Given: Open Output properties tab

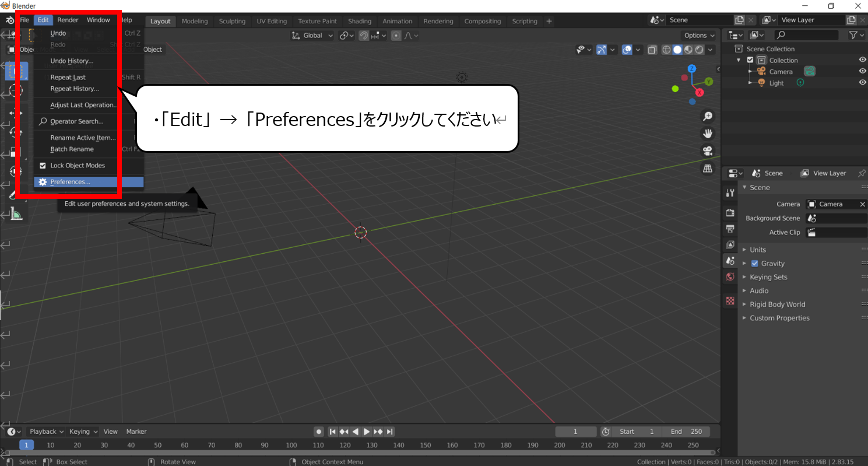Looking at the screenshot, I should (730, 229).
